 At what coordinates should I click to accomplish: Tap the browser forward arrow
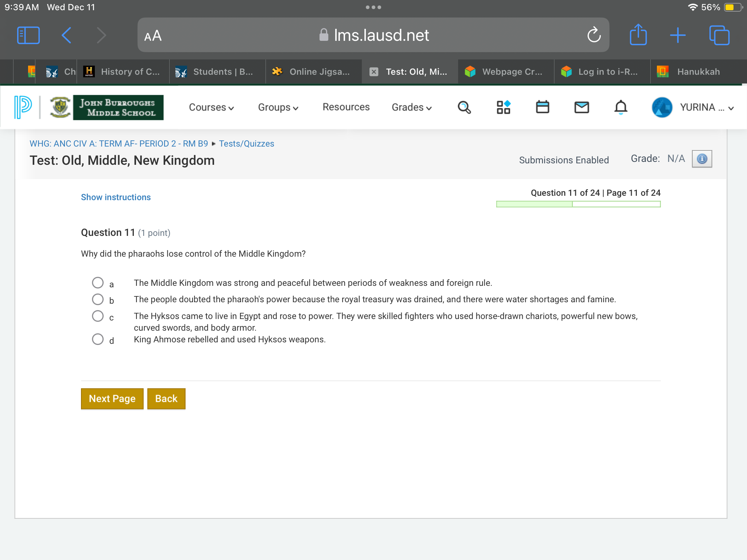click(101, 35)
